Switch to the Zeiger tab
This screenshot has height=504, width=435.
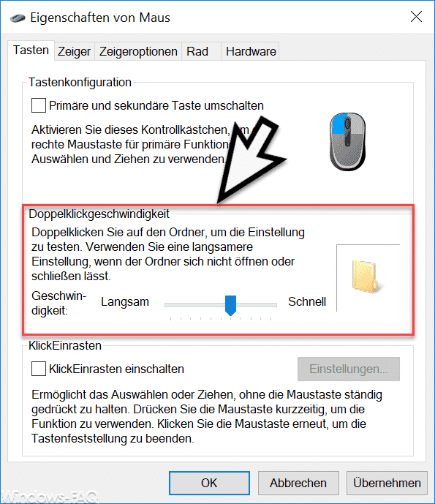[75, 51]
